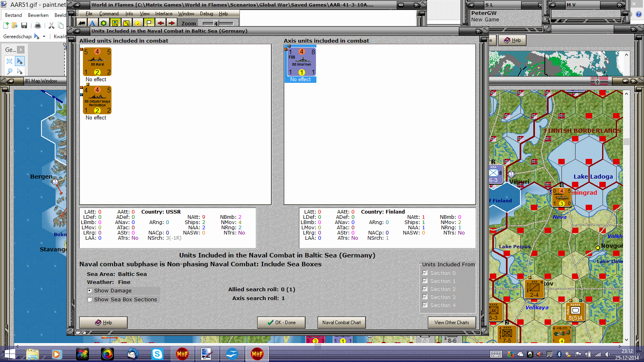Open Skype from the taskbar
This screenshot has height=362, width=644.
pyautogui.click(x=157, y=354)
